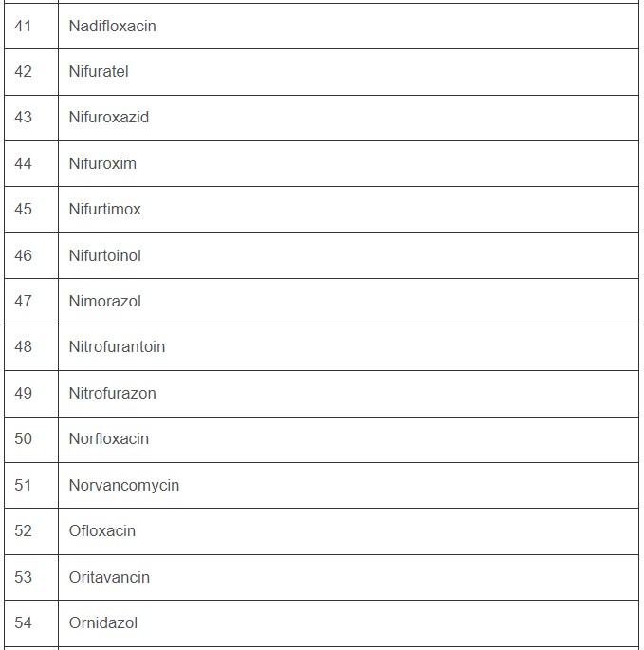Click the Nadifloxacin table cell
Screen dimensions: 644x650
[112, 26]
